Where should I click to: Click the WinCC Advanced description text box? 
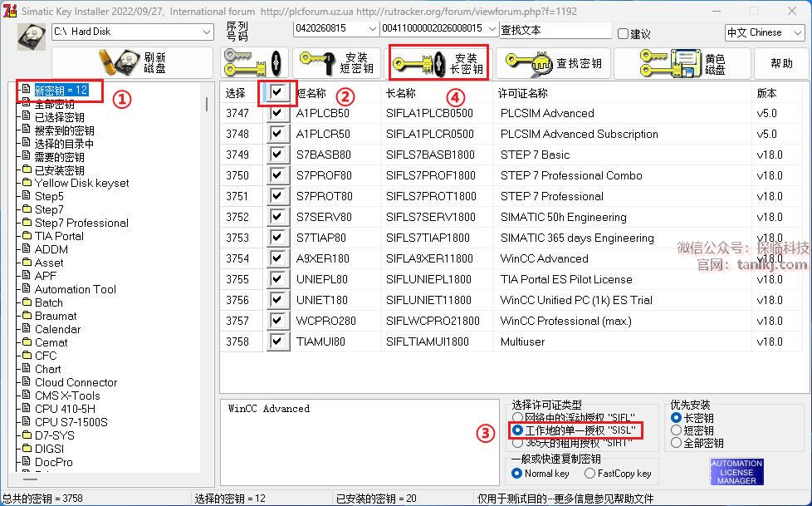point(360,442)
